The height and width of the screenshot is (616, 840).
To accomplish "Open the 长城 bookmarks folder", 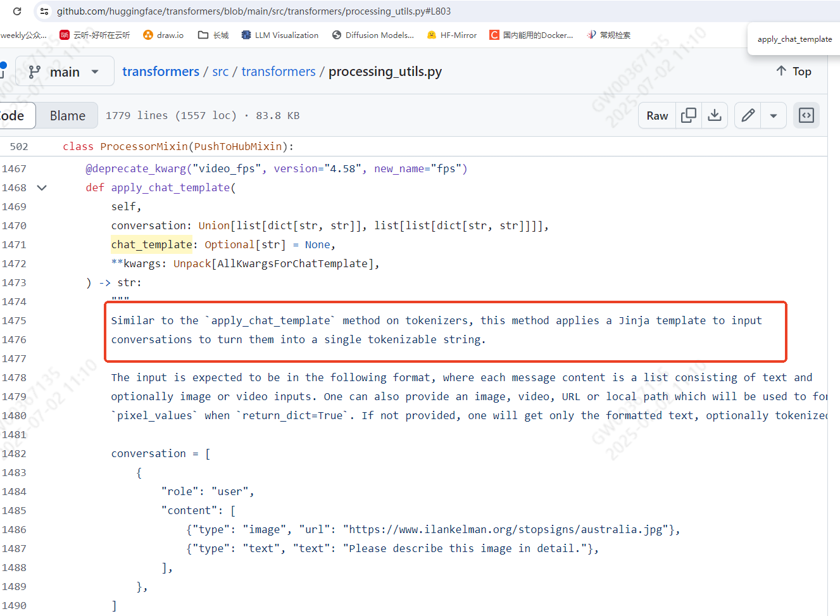I will click(x=213, y=35).
